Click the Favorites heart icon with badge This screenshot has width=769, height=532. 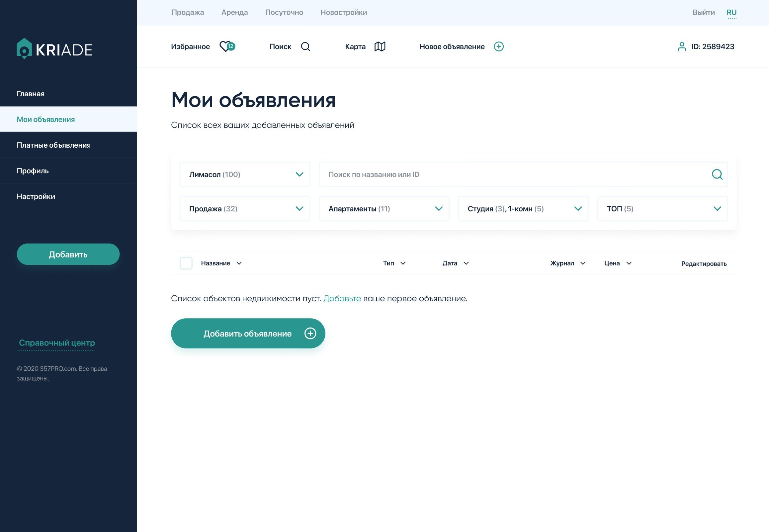coord(227,46)
